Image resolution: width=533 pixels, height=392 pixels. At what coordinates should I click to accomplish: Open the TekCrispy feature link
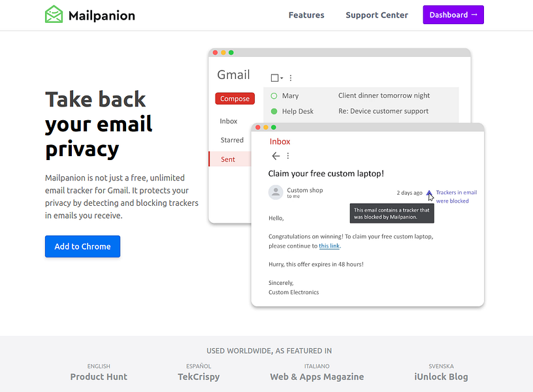pyautogui.click(x=199, y=377)
